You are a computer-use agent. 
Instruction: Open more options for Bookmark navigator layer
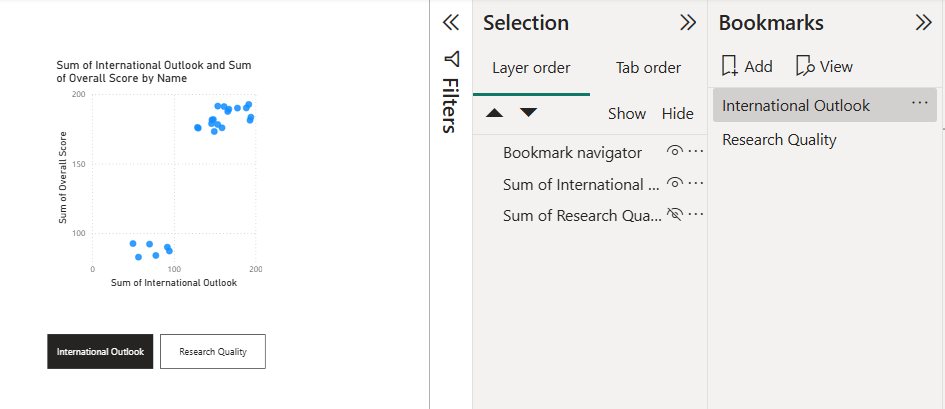pyautogui.click(x=695, y=151)
